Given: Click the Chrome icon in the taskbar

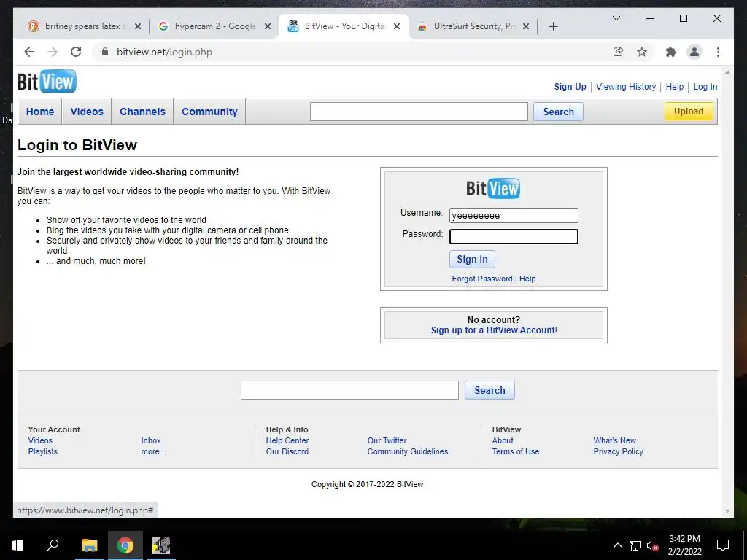Looking at the screenshot, I should tap(125, 545).
